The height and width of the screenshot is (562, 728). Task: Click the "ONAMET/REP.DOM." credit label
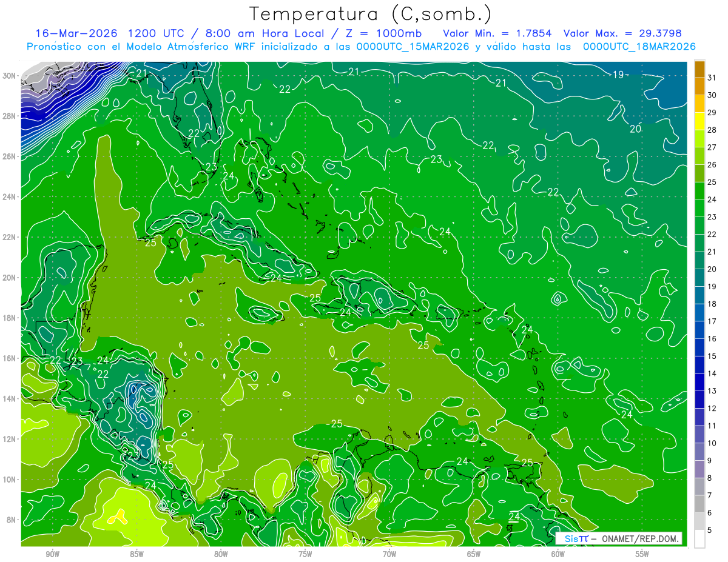tap(639, 538)
